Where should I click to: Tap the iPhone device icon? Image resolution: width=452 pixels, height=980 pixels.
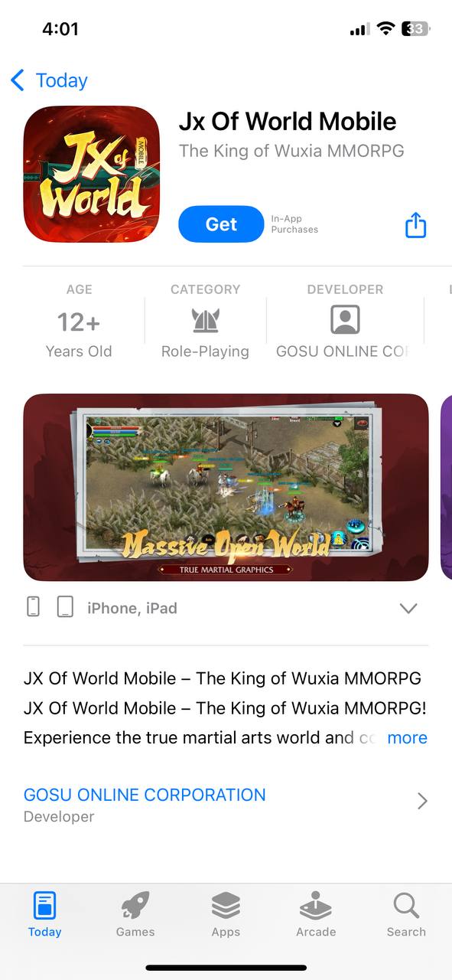(x=34, y=607)
